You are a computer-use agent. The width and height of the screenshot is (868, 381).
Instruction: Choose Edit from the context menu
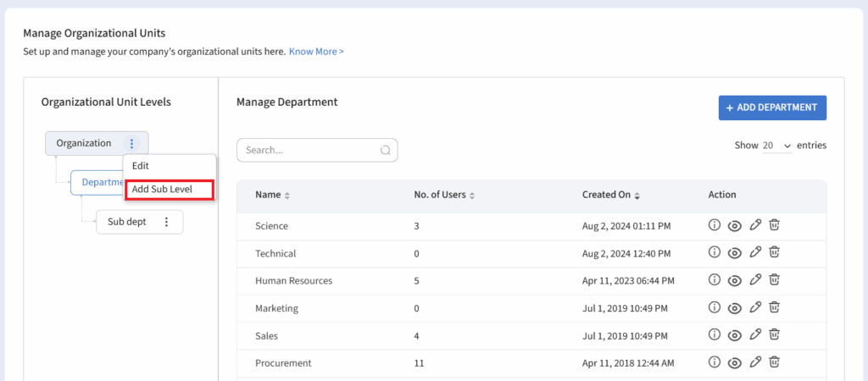click(x=141, y=166)
